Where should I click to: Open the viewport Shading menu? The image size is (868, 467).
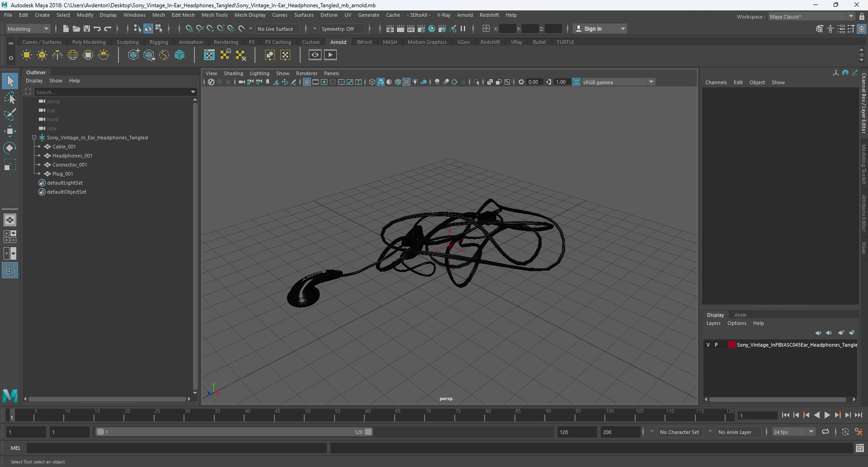(x=233, y=73)
